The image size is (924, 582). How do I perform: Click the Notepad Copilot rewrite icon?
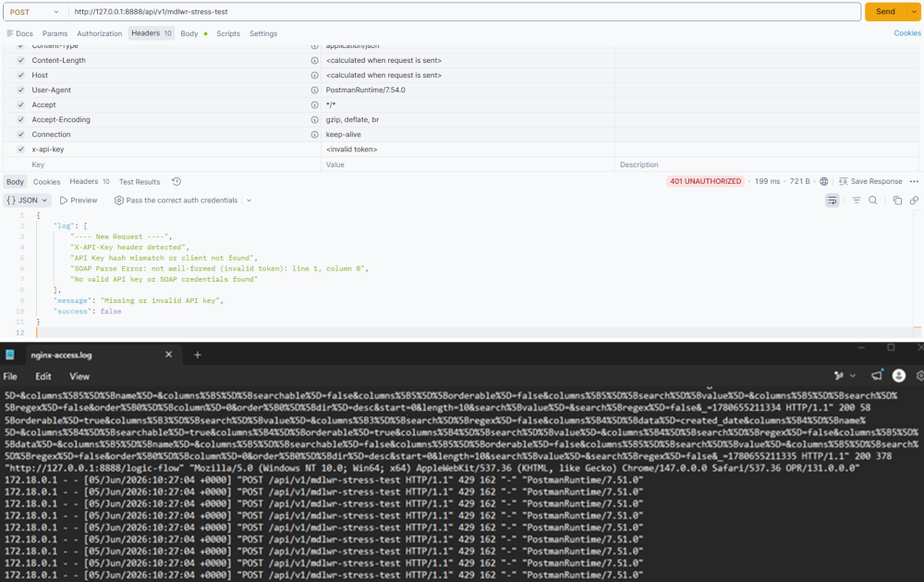pos(839,375)
